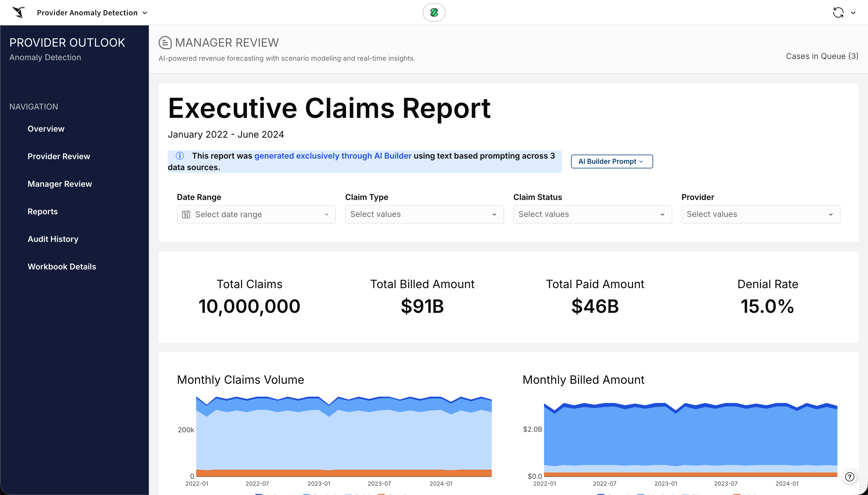Click the January 2022 - June 2024 subtitle

point(226,135)
